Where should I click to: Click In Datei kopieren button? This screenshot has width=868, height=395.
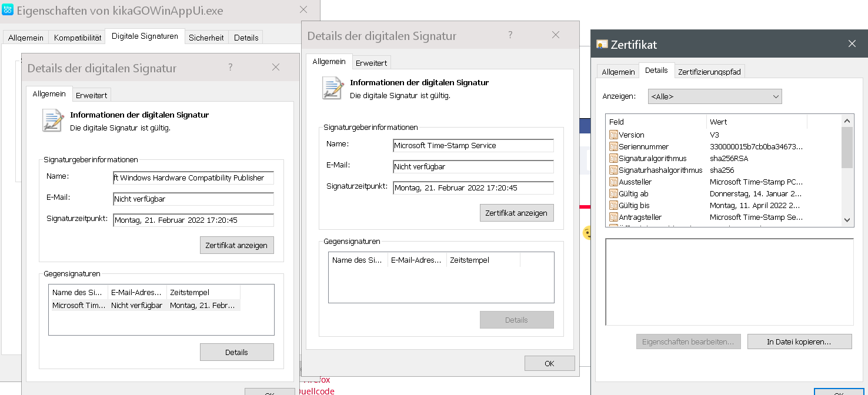[x=799, y=342]
